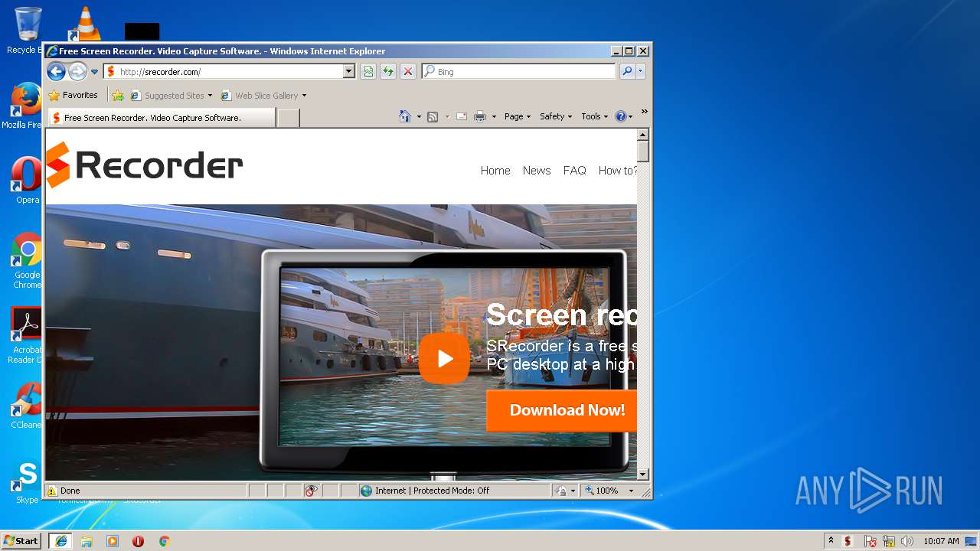Expand the Home button dropdown arrow
The width and height of the screenshot is (980, 551).
coord(419,117)
